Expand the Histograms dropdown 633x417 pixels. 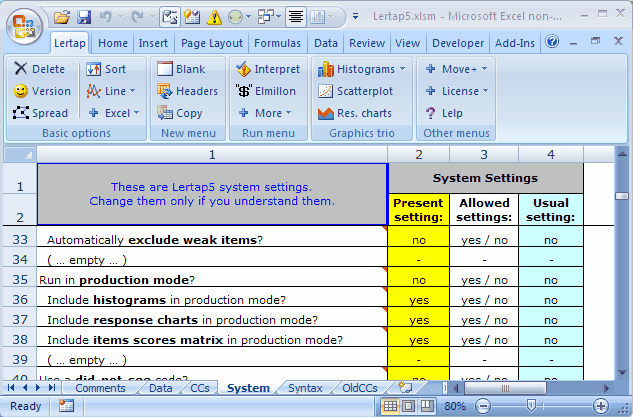402,69
